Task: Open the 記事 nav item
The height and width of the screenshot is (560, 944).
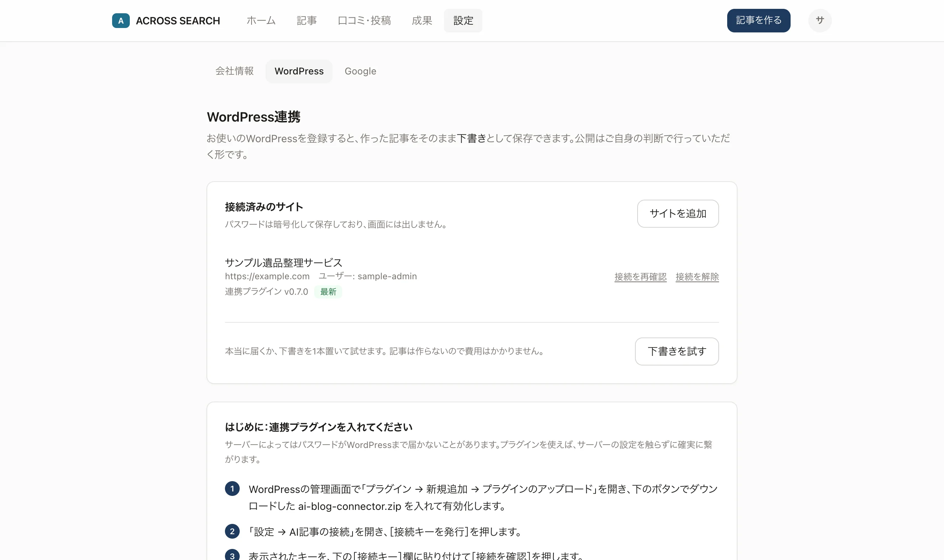Action: click(306, 20)
